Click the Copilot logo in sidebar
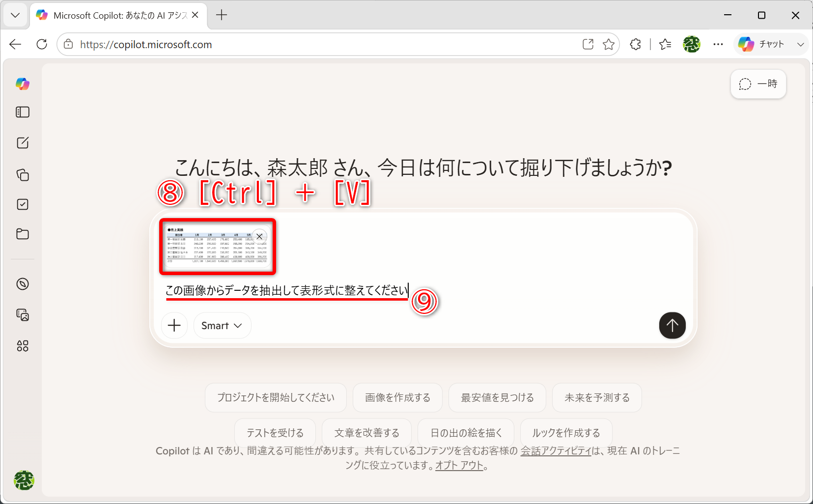This screenshot has width=813, height=504. pos(23,84)
